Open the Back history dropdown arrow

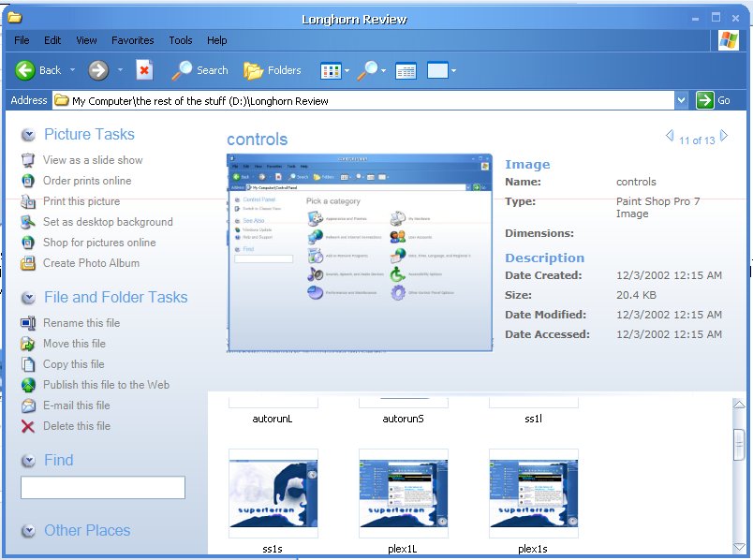tap(72, 70)
